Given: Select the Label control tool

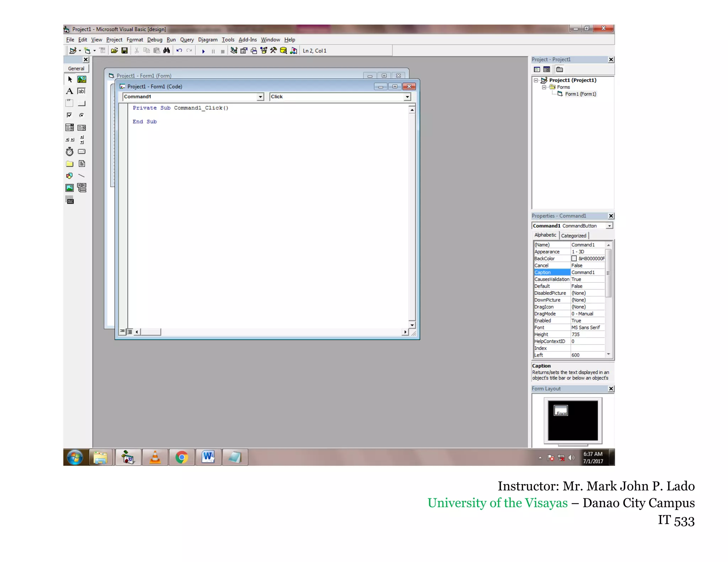Looking at the screenshot, I should pos(70,91).
